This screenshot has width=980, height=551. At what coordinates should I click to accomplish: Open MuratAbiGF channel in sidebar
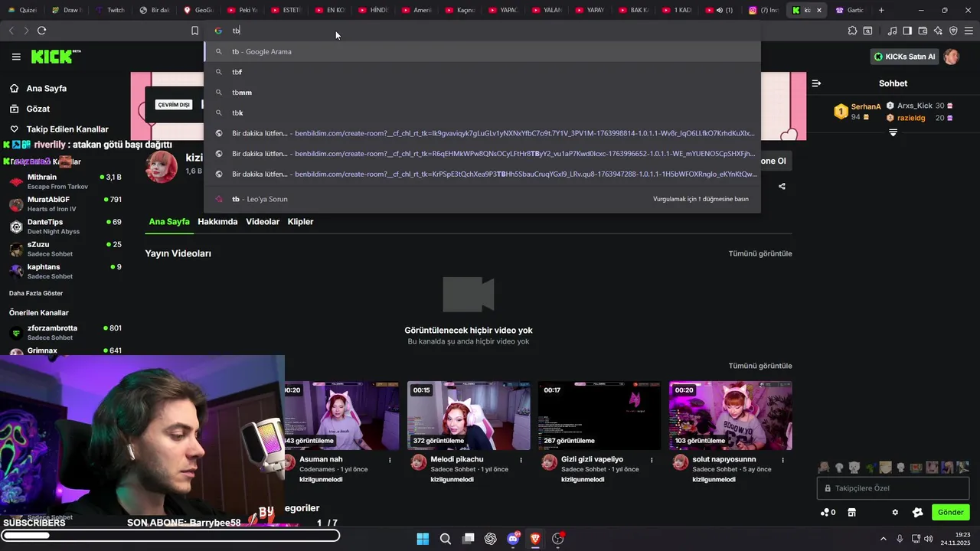point(65,204)
